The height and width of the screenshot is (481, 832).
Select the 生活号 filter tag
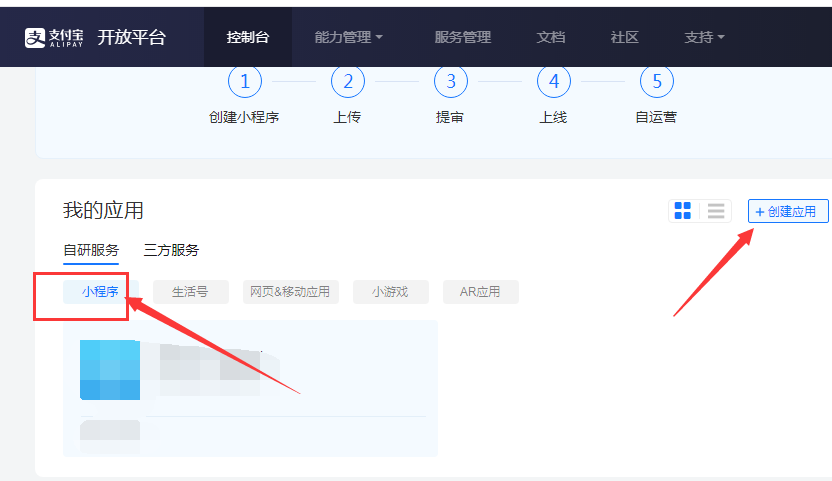(190, 292)
